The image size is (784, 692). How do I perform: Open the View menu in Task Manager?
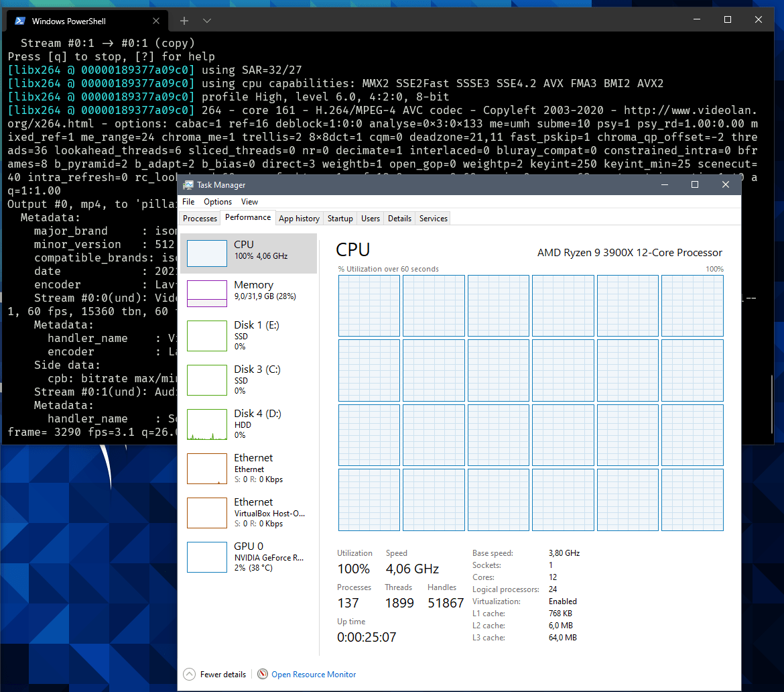(249, 202)
